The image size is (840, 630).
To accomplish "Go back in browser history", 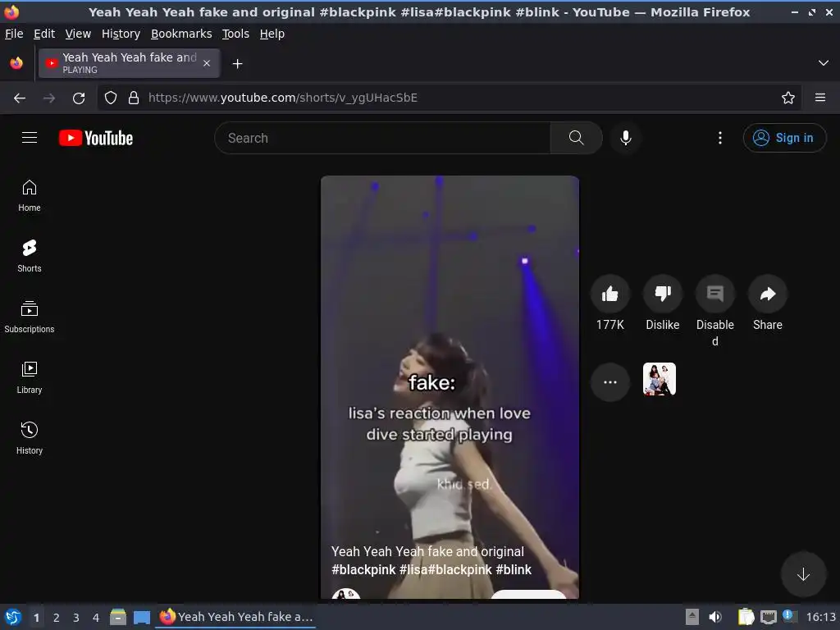I will [20, 98].
